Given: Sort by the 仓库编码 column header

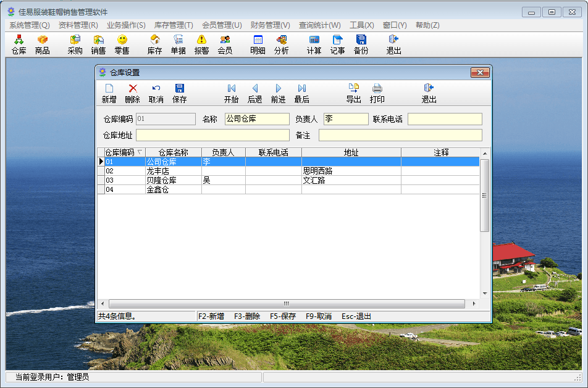Looking at the screenshot, I should (x=121, y=152).
